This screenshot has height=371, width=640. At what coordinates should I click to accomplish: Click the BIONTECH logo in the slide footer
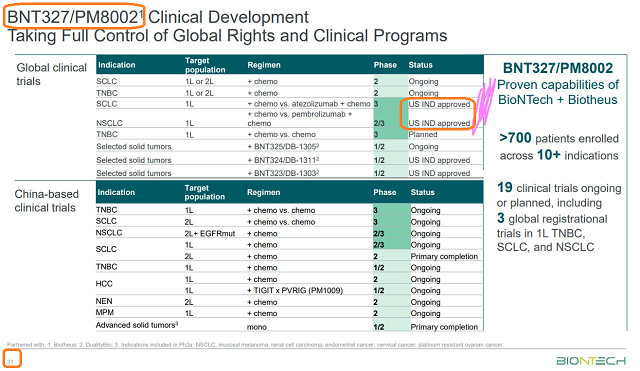point(591,361)
